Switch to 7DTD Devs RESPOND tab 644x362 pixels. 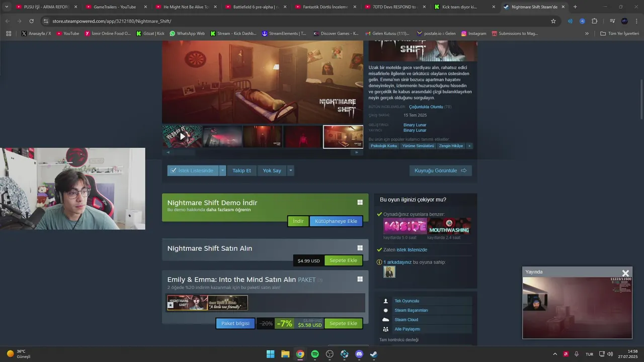coord(394,7)
